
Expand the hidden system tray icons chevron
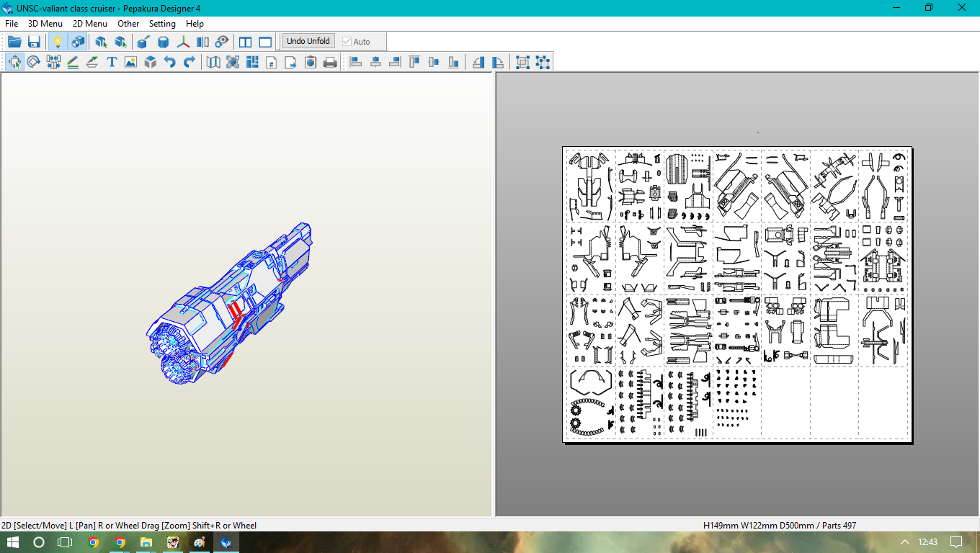click(x=905, y=542)
